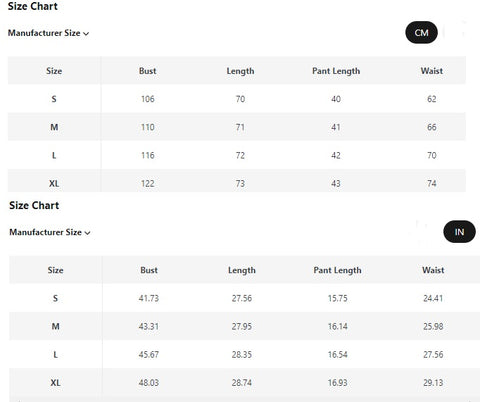
Task: Select the Waist header in inches table
Action: click(x=433, y=270)
